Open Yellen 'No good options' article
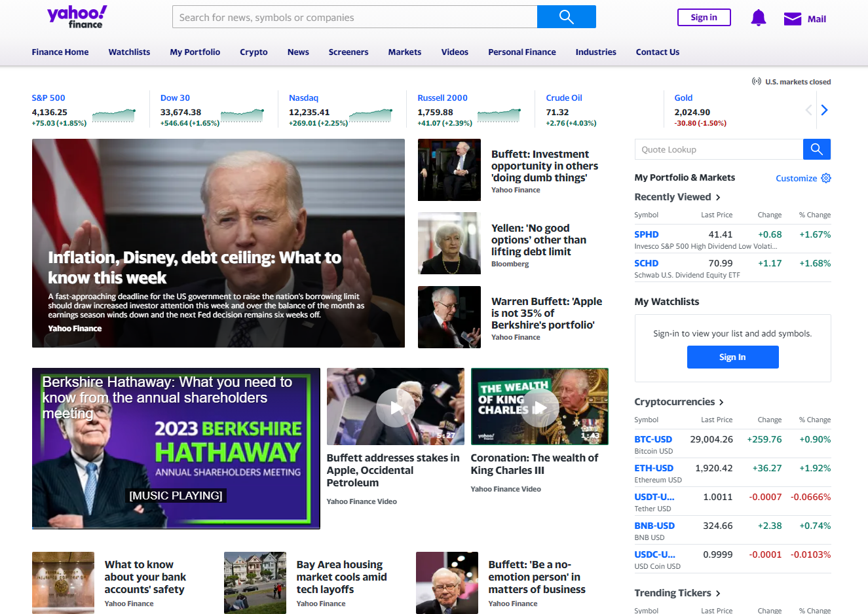 pos(538,240)
